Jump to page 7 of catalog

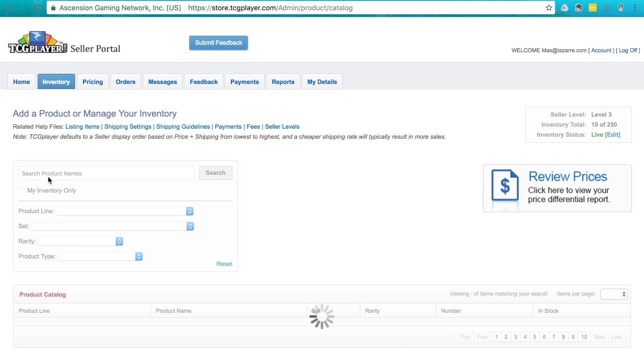click(554, 337)
